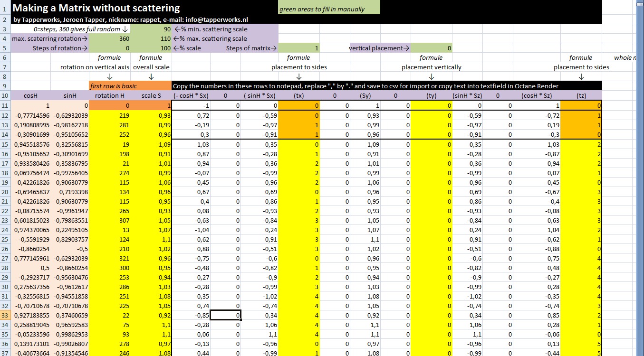This screenshot has width=644, height=356.
Task: Click the sinH cell showing -0,98162718
Action: pos(69,125)
